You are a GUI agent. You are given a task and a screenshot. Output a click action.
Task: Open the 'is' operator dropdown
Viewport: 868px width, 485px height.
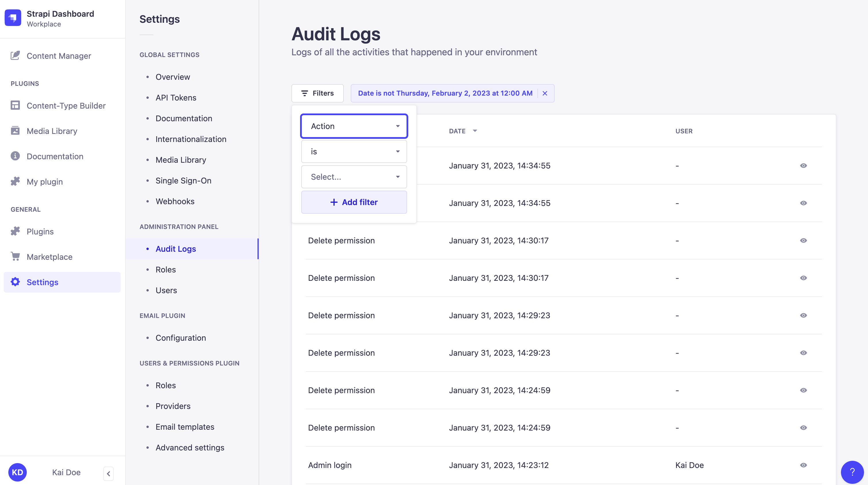point(354,151)
